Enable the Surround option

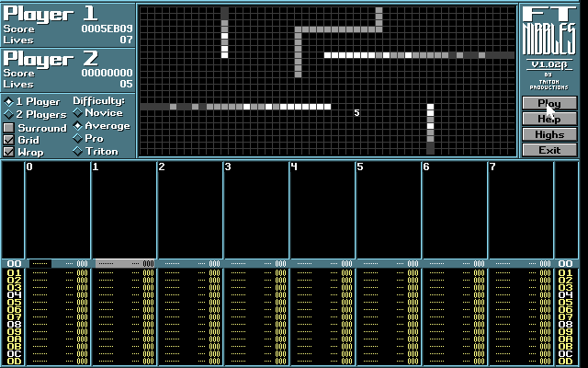coord(9,128)
